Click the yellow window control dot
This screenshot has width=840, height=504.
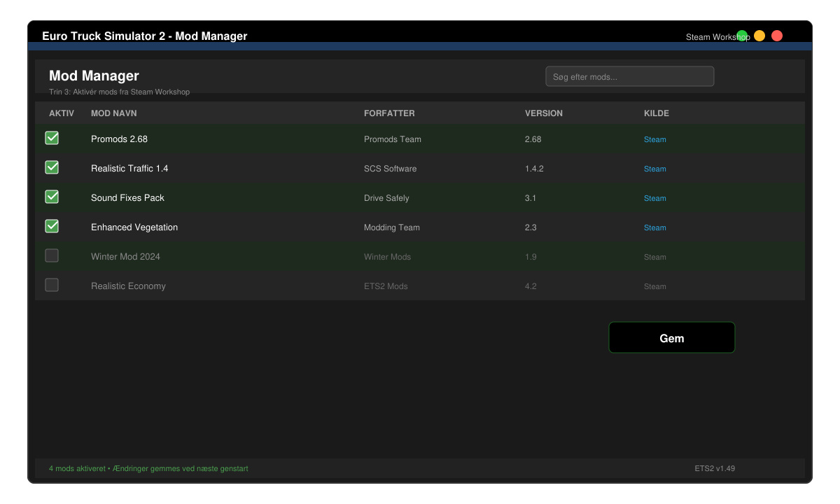pyautogui.click(x=759, y=36)
